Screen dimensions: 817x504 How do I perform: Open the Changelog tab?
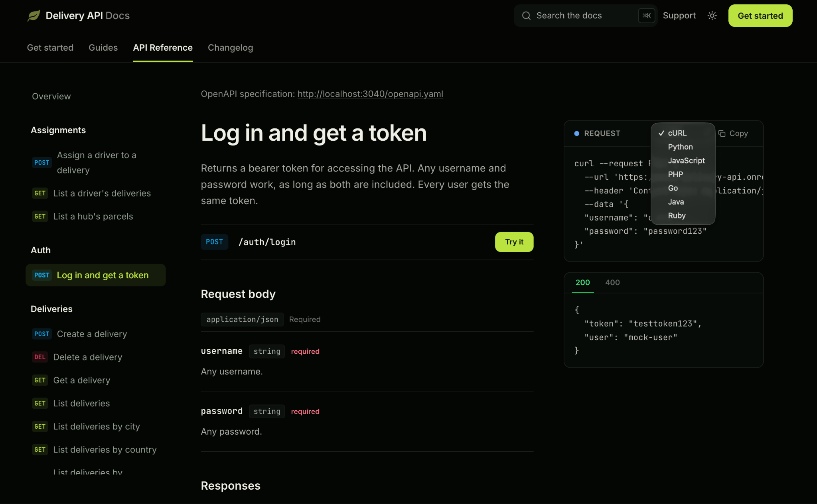[230, 47]
